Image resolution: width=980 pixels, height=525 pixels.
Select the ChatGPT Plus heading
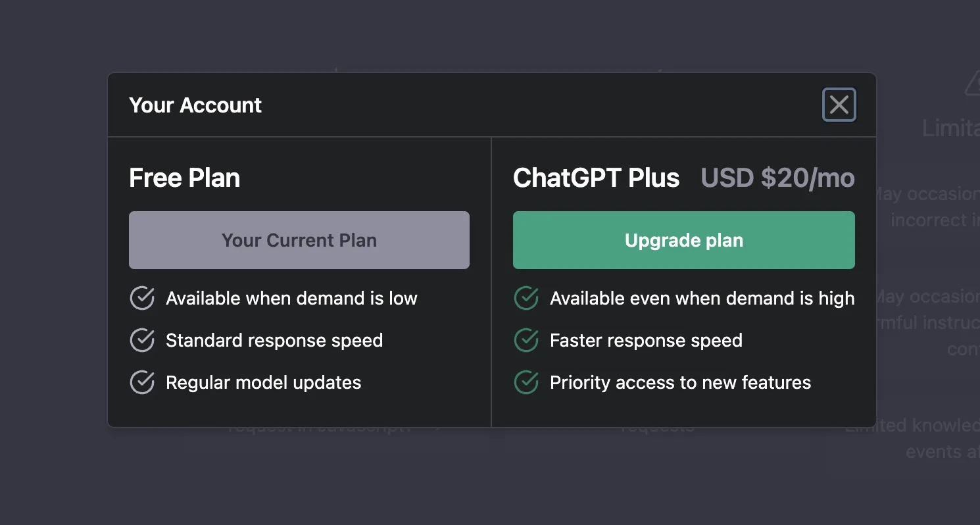[x=596, y=178]
